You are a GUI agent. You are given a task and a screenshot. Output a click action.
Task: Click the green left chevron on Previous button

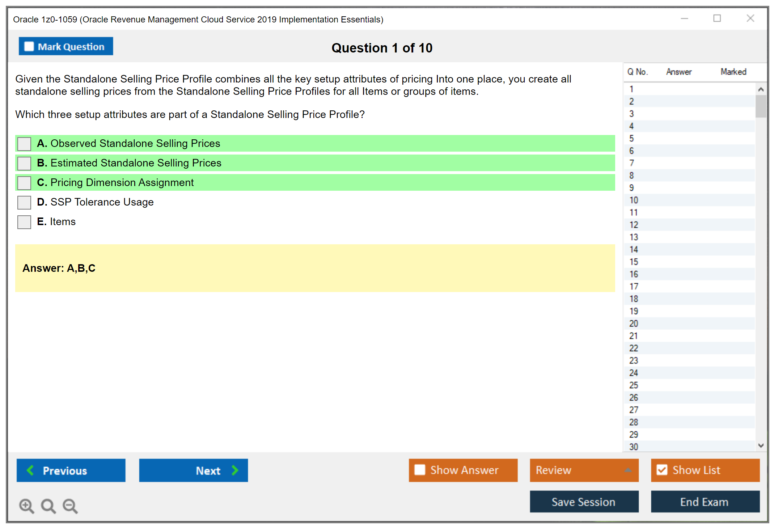point(30,470)
